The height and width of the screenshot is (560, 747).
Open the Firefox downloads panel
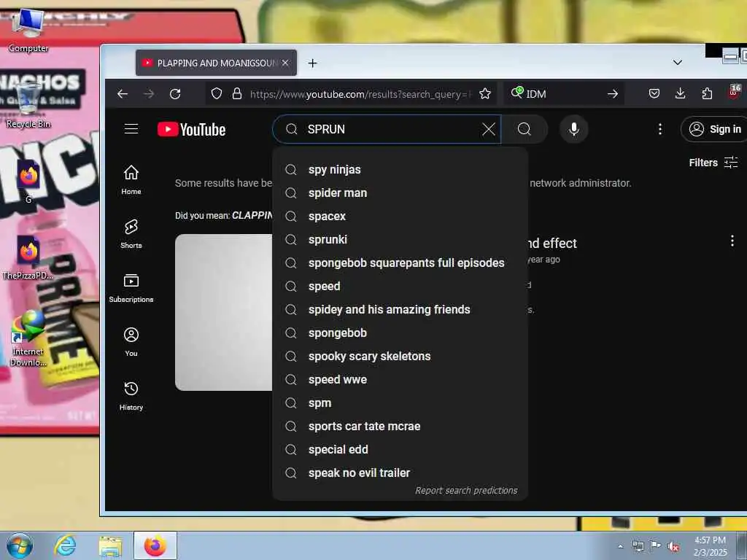(681, 94)
